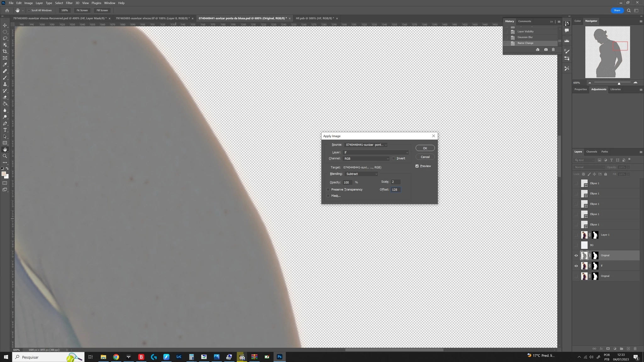The width and height of the screenshot is (644, 362).
Task: Select the Eyedropper tool
Action: coord(5,64)
